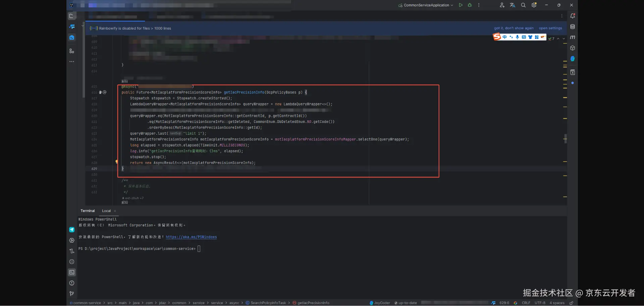
Task: Open more run actions vertical dots menu
Action: (x=479, y=5)
